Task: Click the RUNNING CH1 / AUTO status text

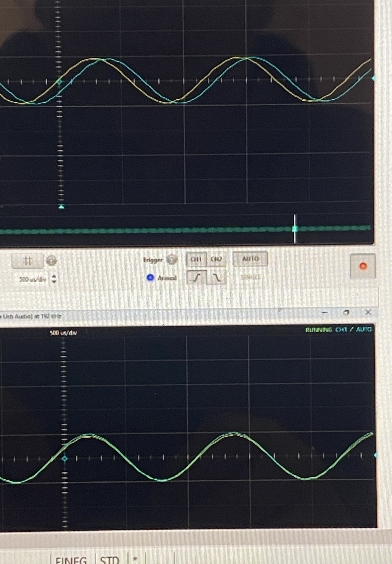Action: [x=338, y=330]
